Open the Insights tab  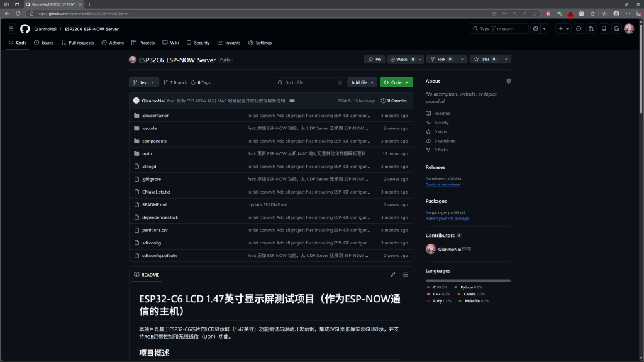[x=229, y=43]
